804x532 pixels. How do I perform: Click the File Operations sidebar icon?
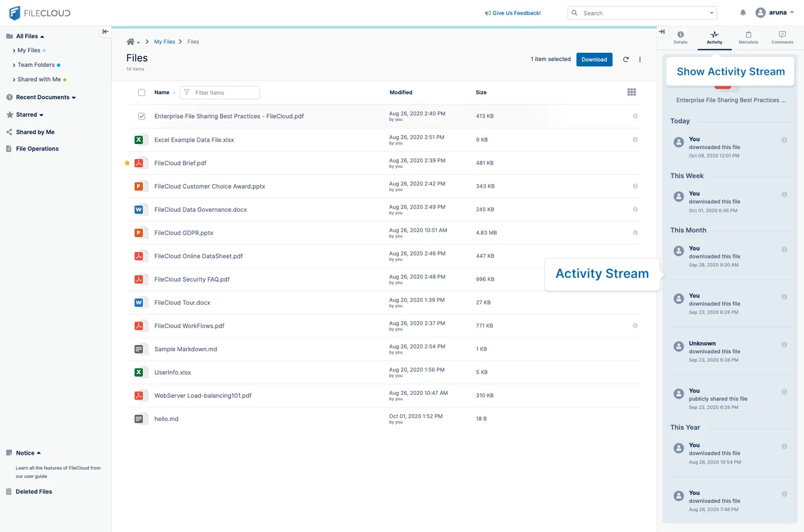tap(9, 149)
